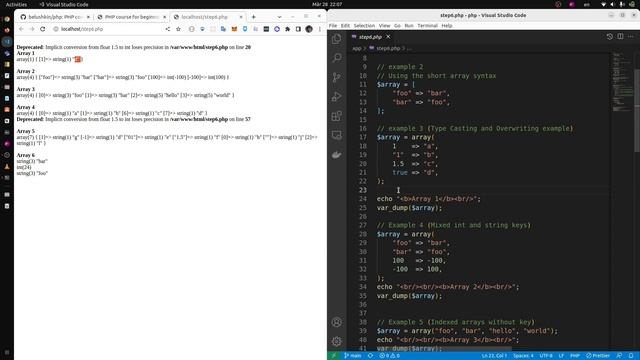Open the browser three-dot menu
The width and height of the screenshot is (640, 360).
pos(320,29)
